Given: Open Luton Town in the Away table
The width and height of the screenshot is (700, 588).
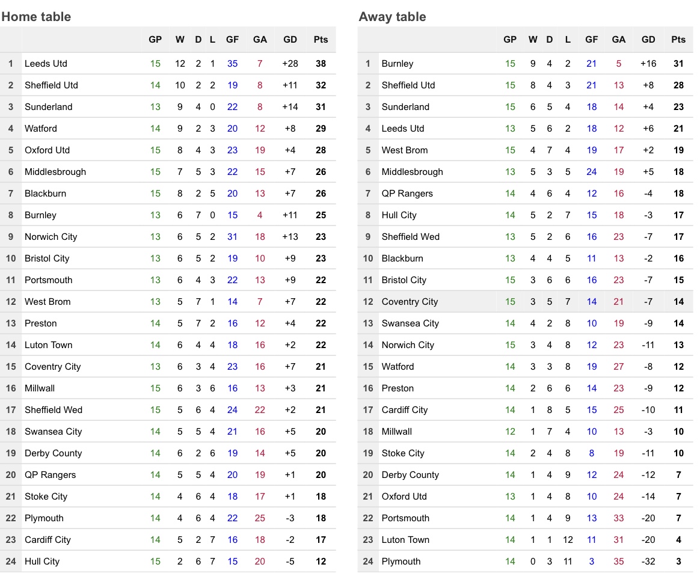Looking at the screenshot, I should click(x=405, y=540).
